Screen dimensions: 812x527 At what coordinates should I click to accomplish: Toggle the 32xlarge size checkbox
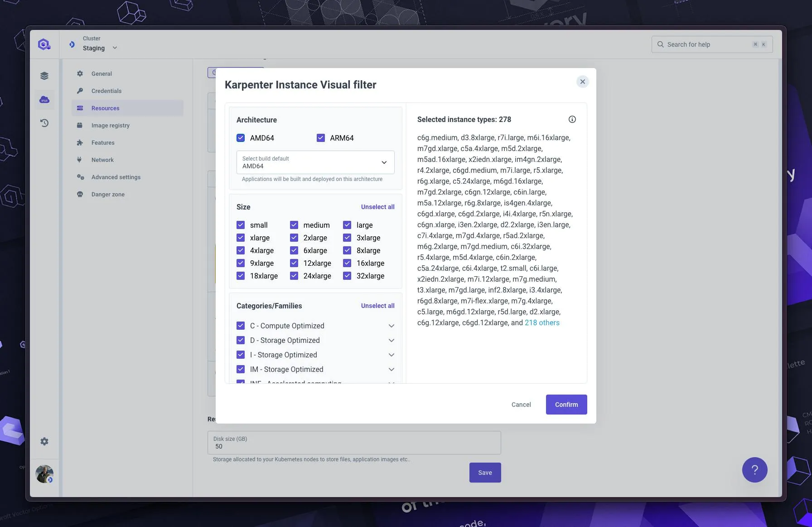coord(347,276)
